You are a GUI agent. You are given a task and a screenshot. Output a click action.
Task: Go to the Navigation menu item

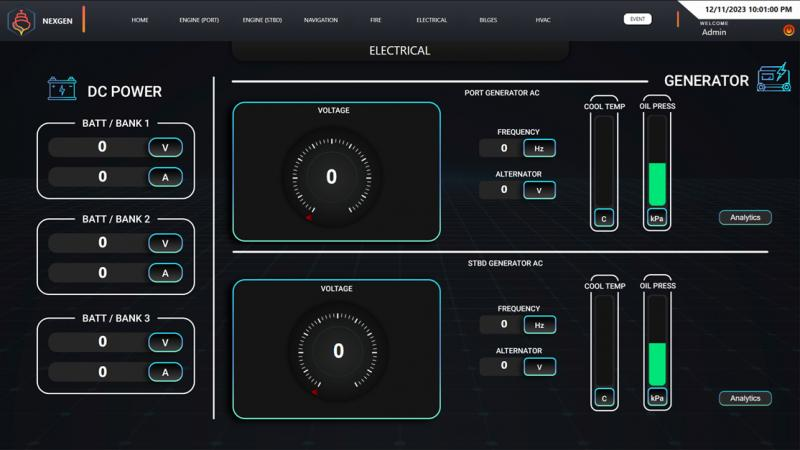coord(321,20)
